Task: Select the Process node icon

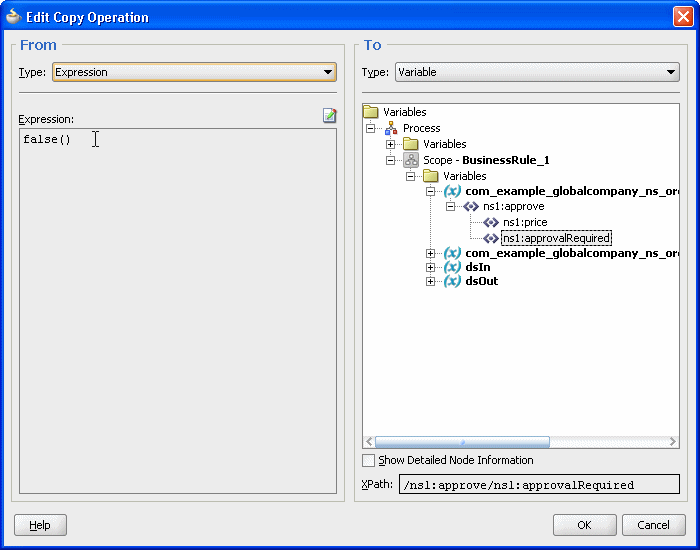Action: pyautogui.click(x=391, y=128)
